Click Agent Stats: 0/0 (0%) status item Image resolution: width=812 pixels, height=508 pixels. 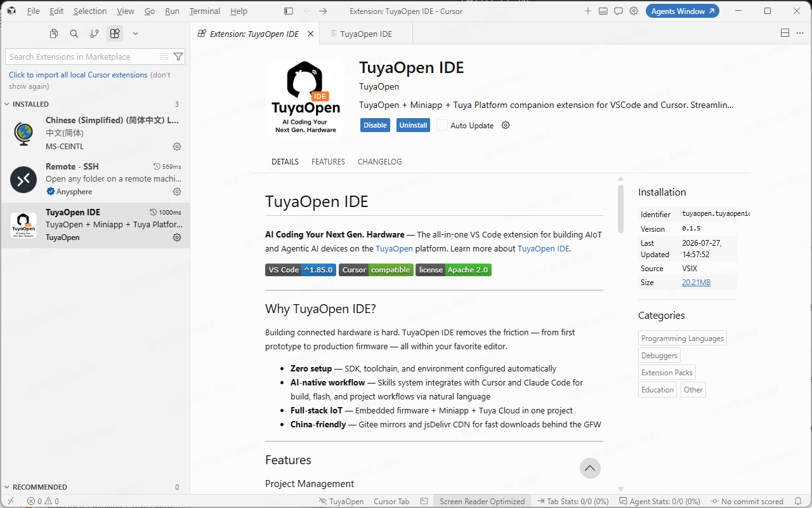coord(660,501)
